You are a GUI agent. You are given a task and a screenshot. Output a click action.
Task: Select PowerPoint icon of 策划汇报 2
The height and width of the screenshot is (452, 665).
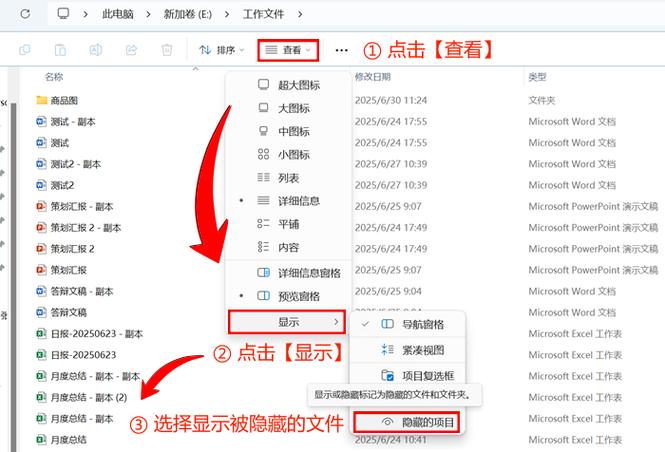point(41,249)
